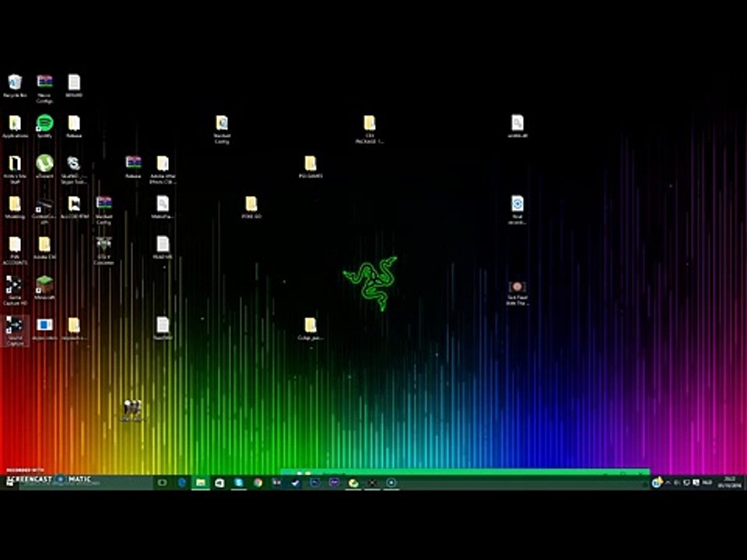Open File Explorer from the taskbar

(201, 482)
